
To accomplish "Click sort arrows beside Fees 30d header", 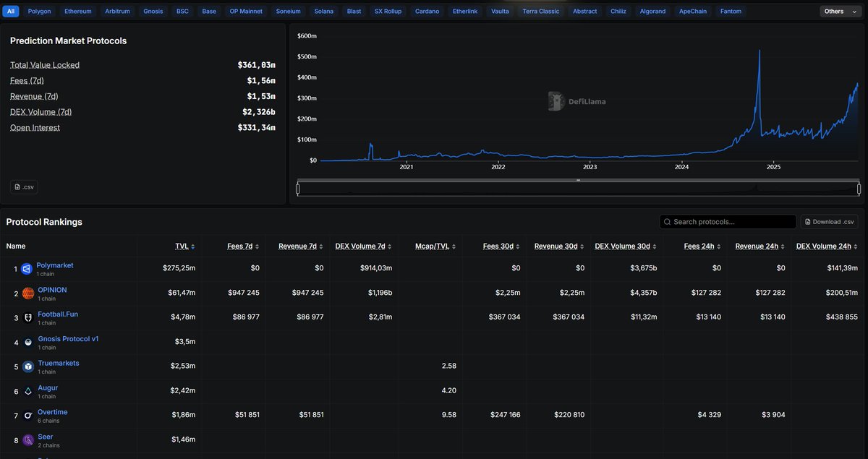I will coord(518,246).
